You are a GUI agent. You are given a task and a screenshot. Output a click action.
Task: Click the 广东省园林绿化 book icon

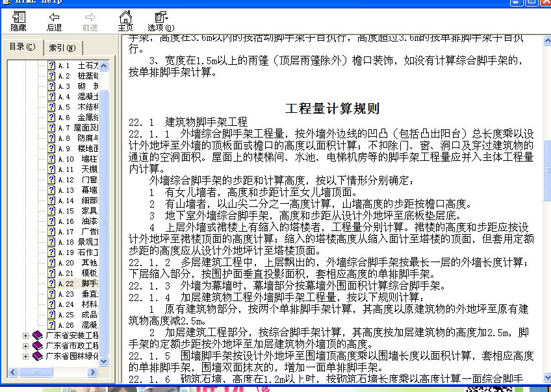tap(37, 356)
